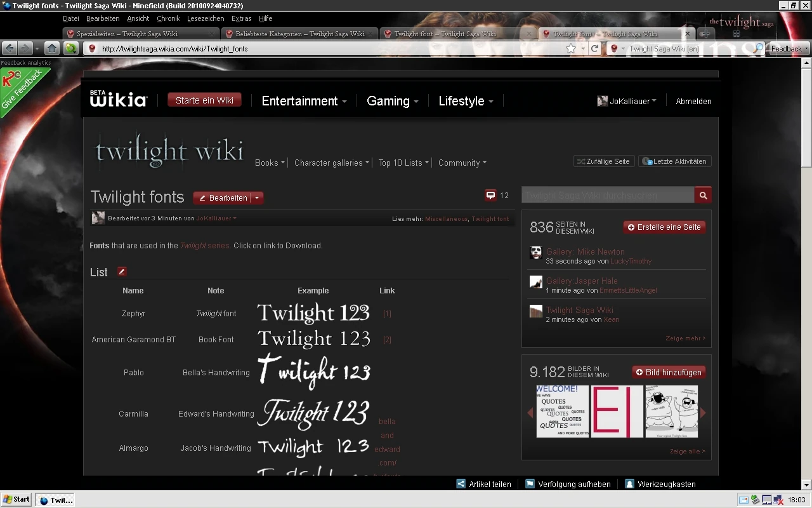Switch to Beliebteste Kategorien tab
This screenshot has height=508, width=812.
tap(299, 34)
